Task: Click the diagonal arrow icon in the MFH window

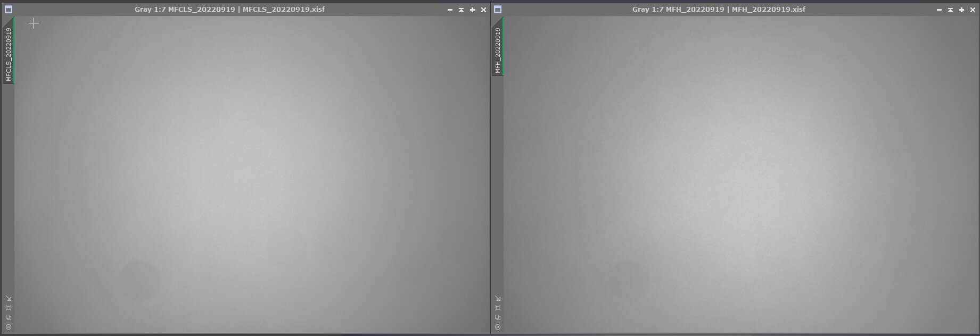Action: coord(498,298)
